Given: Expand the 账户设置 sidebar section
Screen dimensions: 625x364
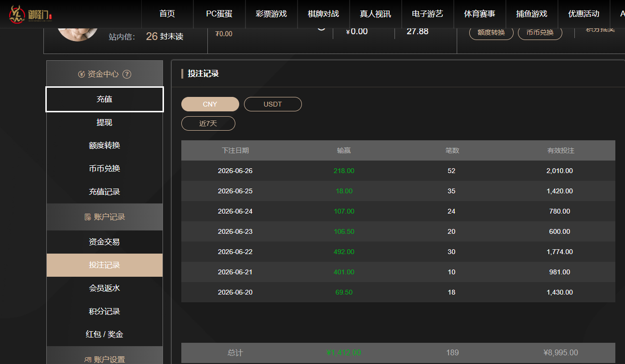Looking at the screenshot, I should (x=105, y=355).
